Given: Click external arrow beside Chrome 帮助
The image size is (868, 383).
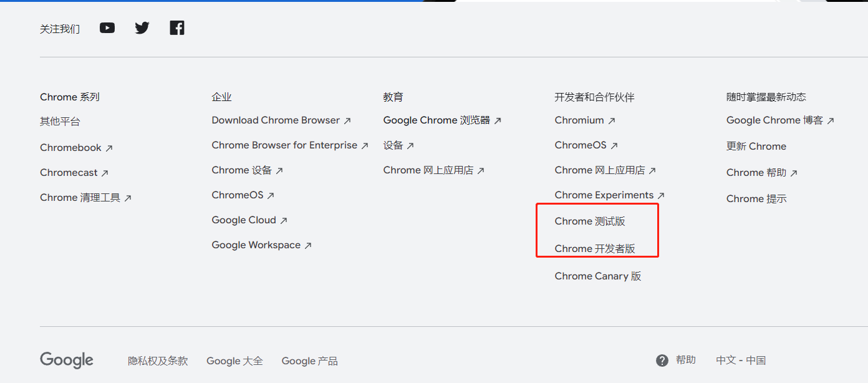Looking at the screenshot, I should pos(794,173).
